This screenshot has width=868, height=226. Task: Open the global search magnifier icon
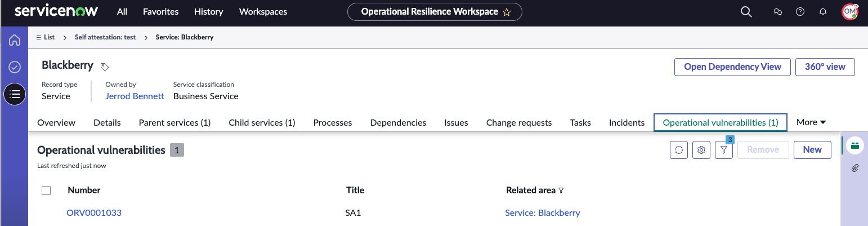click(x=746, y=12)
